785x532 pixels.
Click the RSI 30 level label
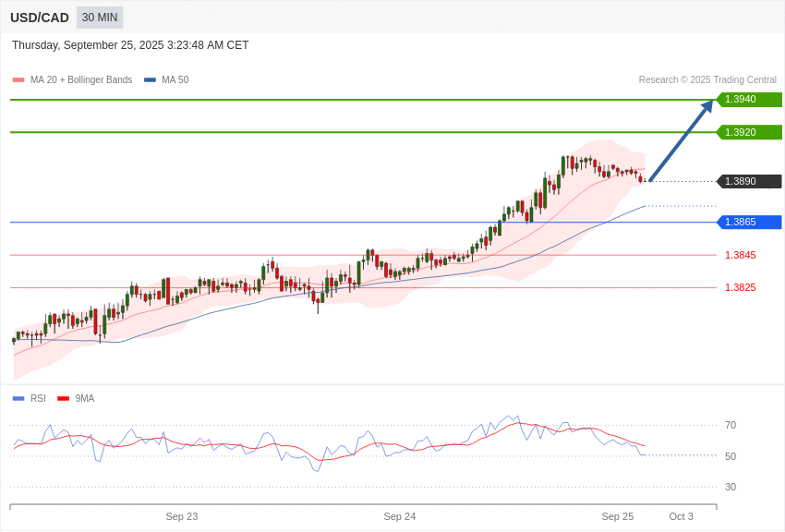pos(731,488)
